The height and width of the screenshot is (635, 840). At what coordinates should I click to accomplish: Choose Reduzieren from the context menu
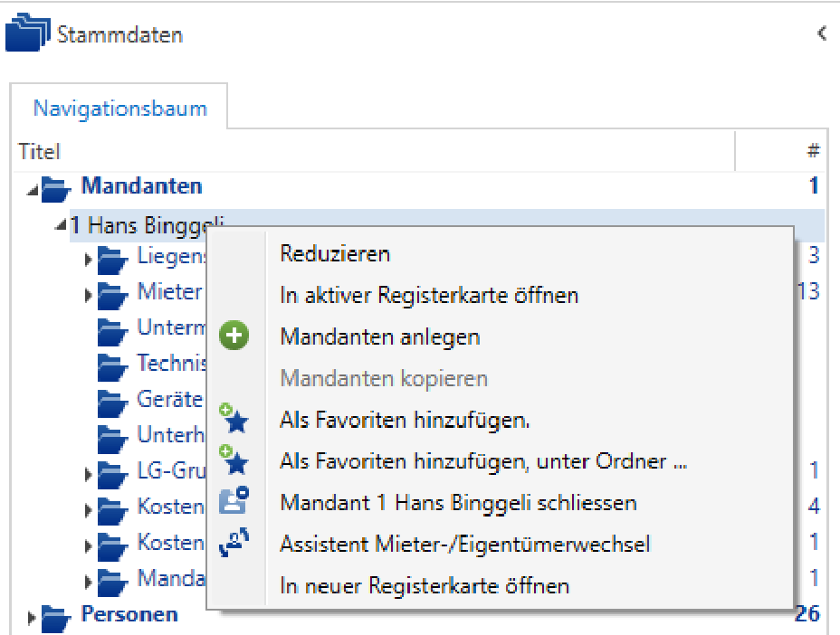pos(335,254)
